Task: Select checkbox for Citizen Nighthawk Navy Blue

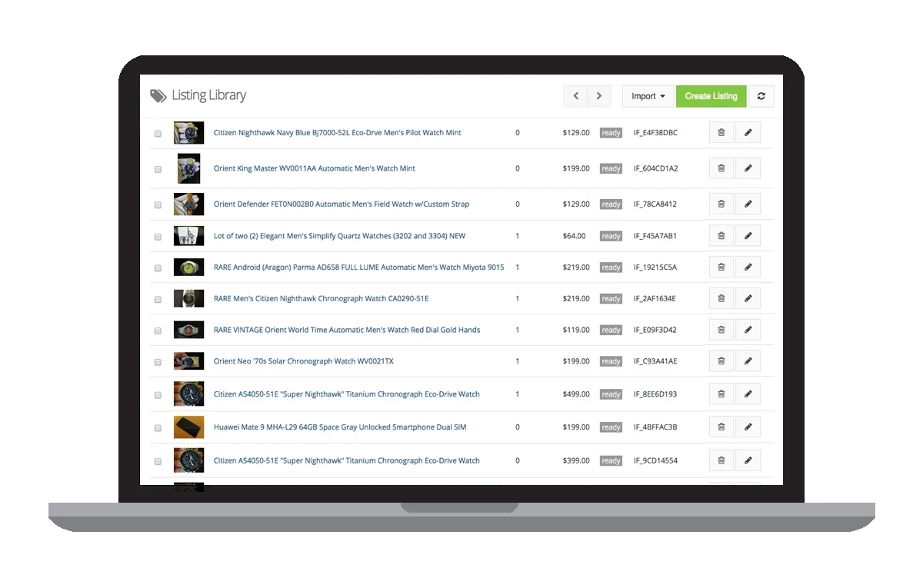Action: coord(158,134)
